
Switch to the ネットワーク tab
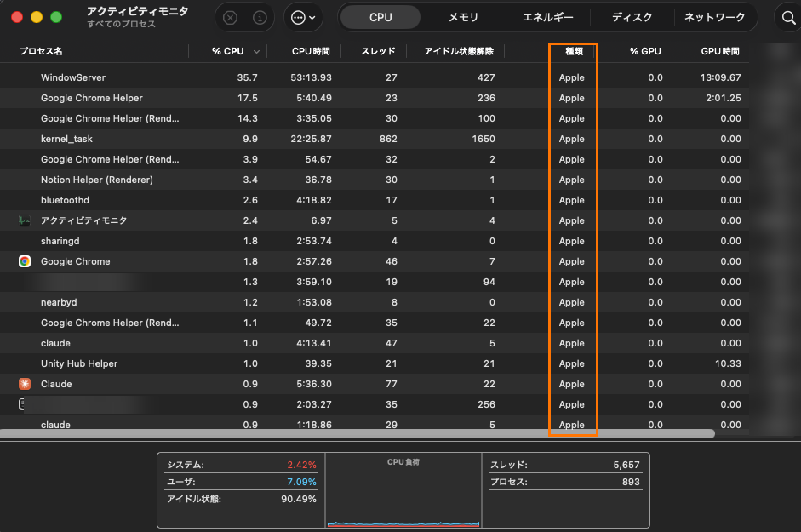(715, 18)
